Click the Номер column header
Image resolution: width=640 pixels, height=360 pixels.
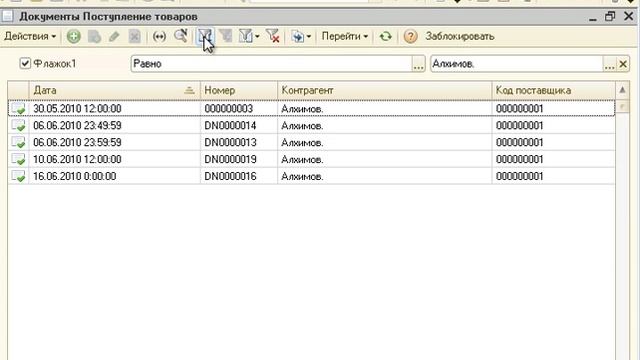tap(239, 90)
